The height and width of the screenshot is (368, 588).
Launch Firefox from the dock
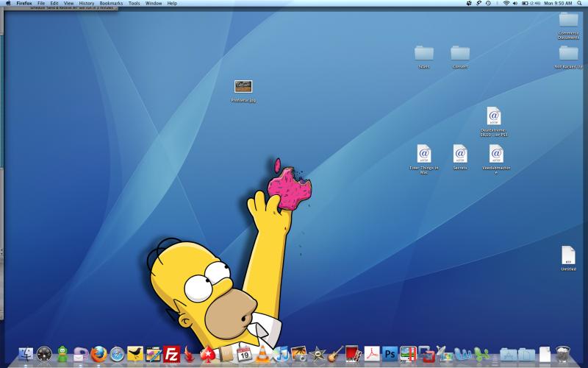click(x=98, y=354)
